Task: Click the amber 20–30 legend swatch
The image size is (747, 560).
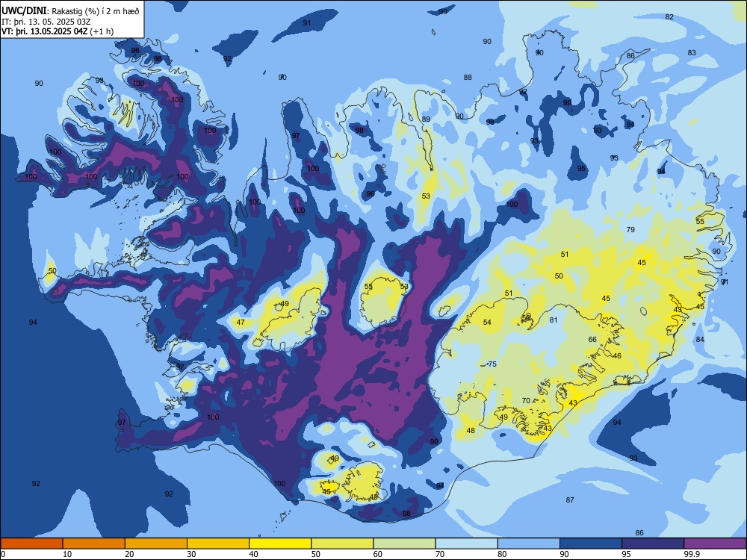Action: click(156, 544)
